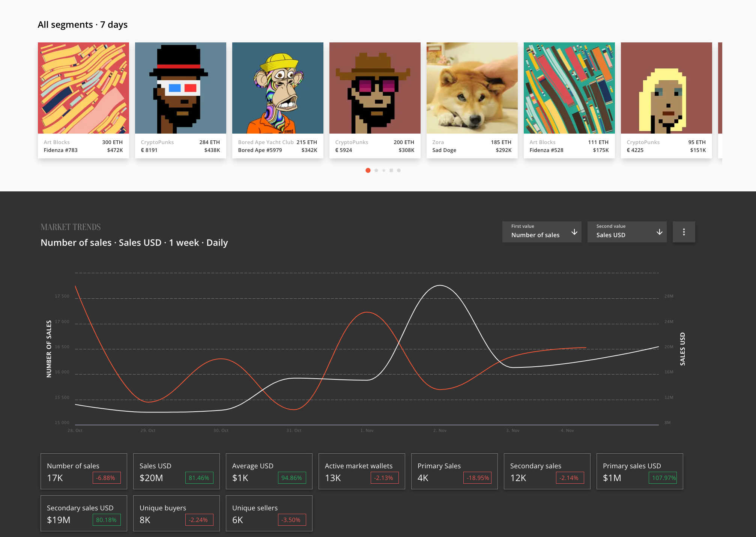The image size is (756, 537).
Task: Select the Unique sellers metric card
Action: point(269,513)
